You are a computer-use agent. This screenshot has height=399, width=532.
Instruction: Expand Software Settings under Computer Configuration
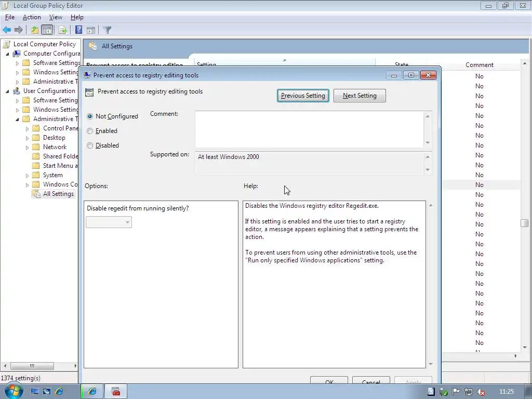[x=17, y=63]
